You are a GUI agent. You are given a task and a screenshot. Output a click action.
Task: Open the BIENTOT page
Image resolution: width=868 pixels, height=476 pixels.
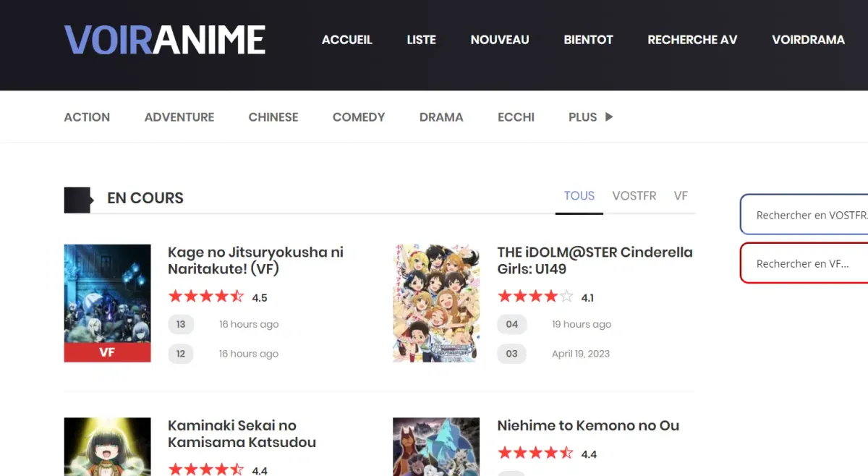(588, 40)
